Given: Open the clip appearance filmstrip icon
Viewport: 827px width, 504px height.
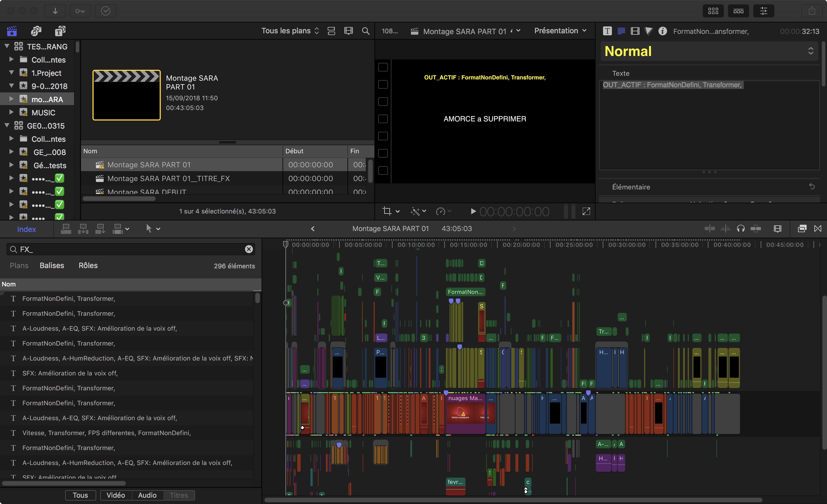Looking at the screenshot, I should (x=777, y=229).
